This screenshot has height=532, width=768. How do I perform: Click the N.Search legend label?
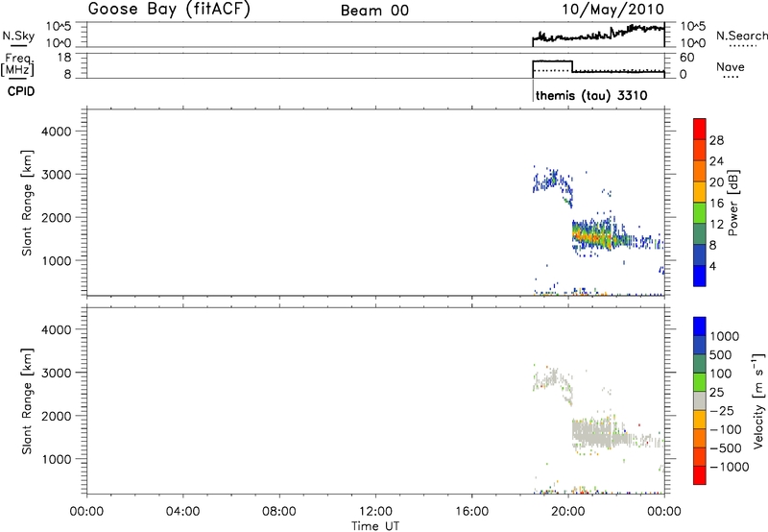coord(741,36)
